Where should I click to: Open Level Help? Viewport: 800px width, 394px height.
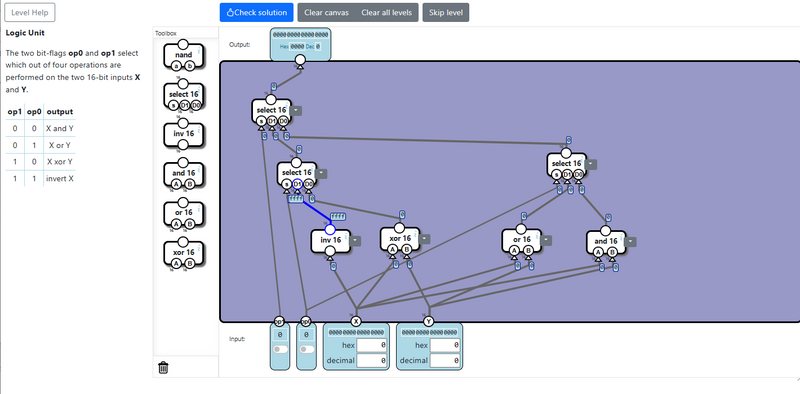point(30,12)
